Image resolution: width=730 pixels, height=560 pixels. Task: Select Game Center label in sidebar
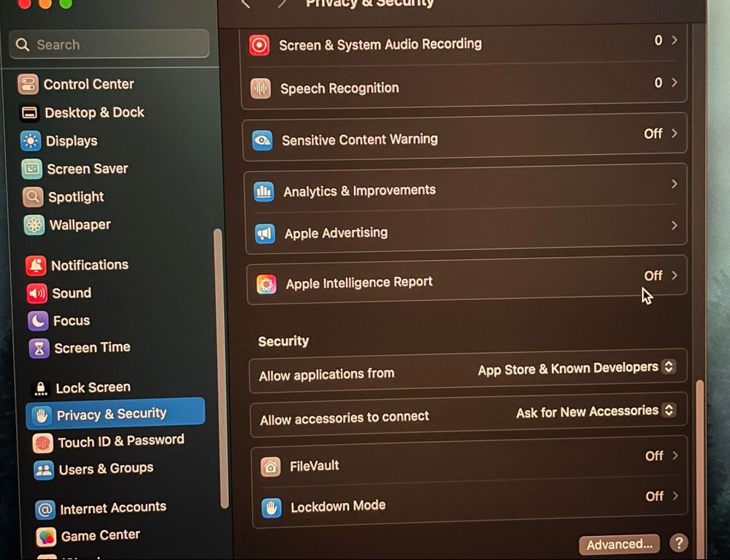click(101, 535)
